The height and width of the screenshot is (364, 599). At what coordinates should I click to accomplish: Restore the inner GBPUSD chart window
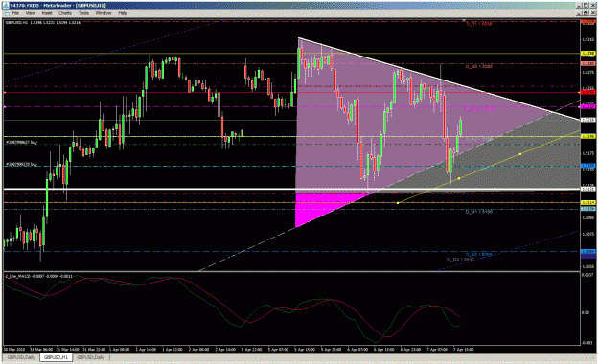coord(586,13)
